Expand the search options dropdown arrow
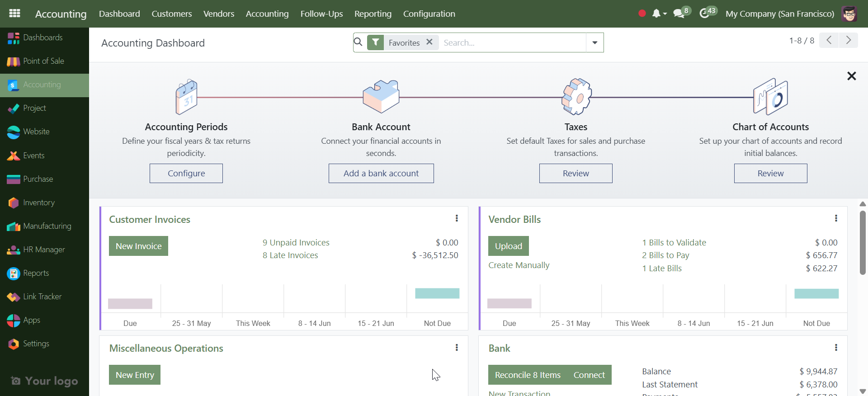 click(594, 42)
